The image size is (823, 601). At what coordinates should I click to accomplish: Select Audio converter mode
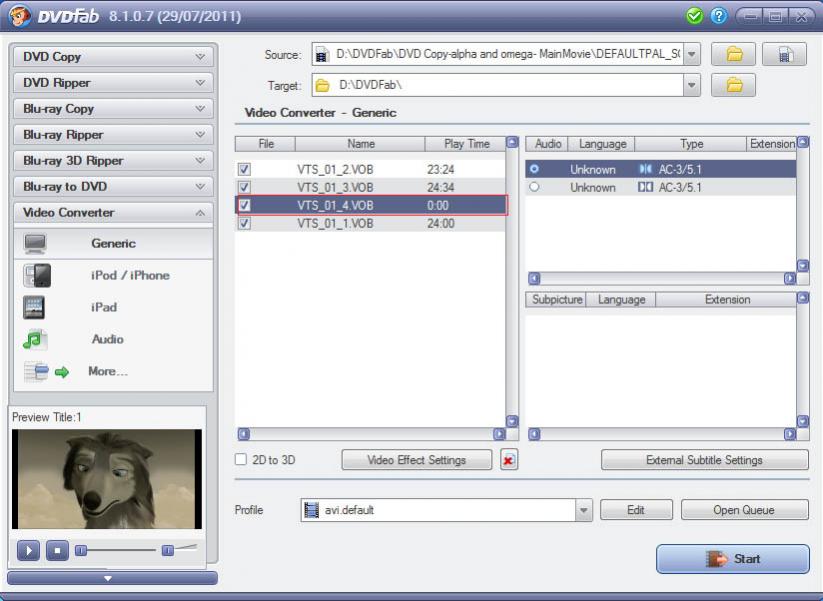click(113, 340)
